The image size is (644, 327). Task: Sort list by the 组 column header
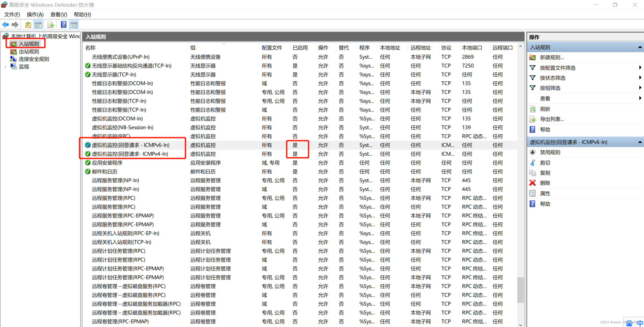223,48
